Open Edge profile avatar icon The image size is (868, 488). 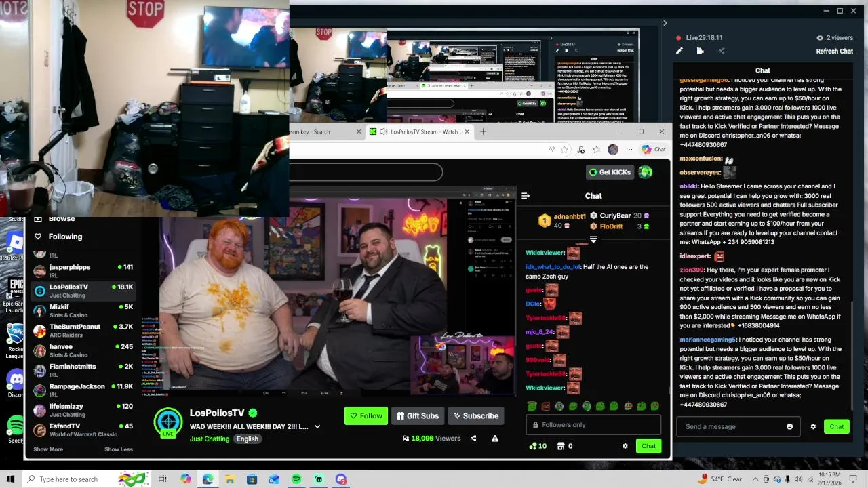click(613, 149)
